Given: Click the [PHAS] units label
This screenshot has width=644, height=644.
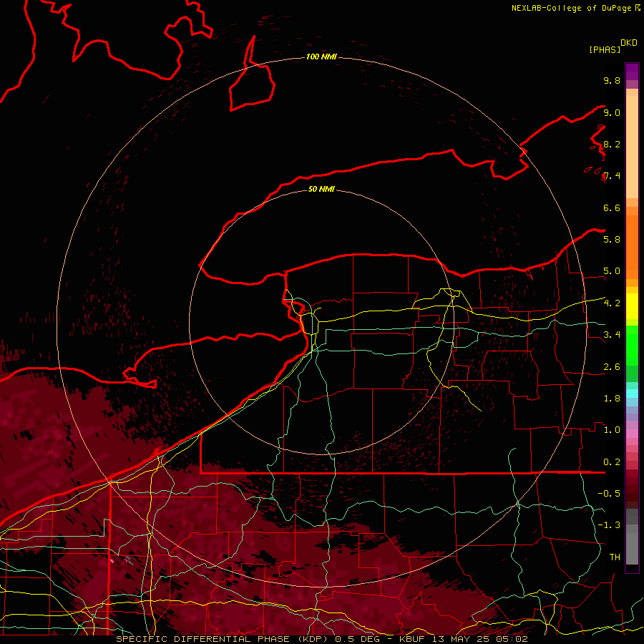Looking at the screenshot, I should tap(605, 49).
